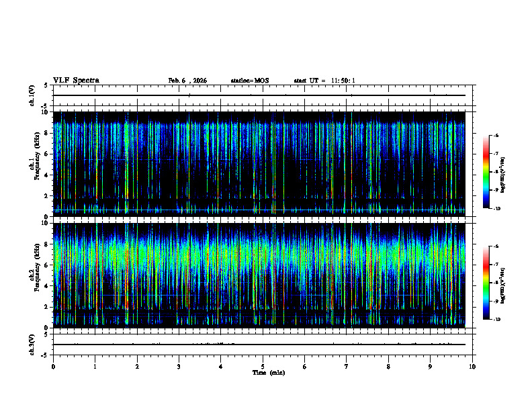Click the ch.1 frequency tick label "4"
The width and height of the screenshot is (532, 411).
coord(47,175)
